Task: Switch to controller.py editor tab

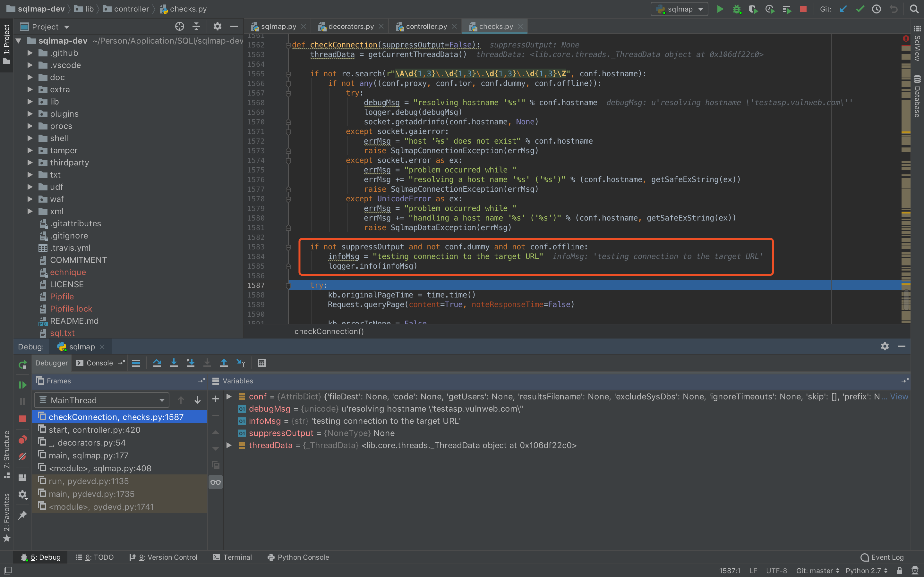Action: (426, 26)
